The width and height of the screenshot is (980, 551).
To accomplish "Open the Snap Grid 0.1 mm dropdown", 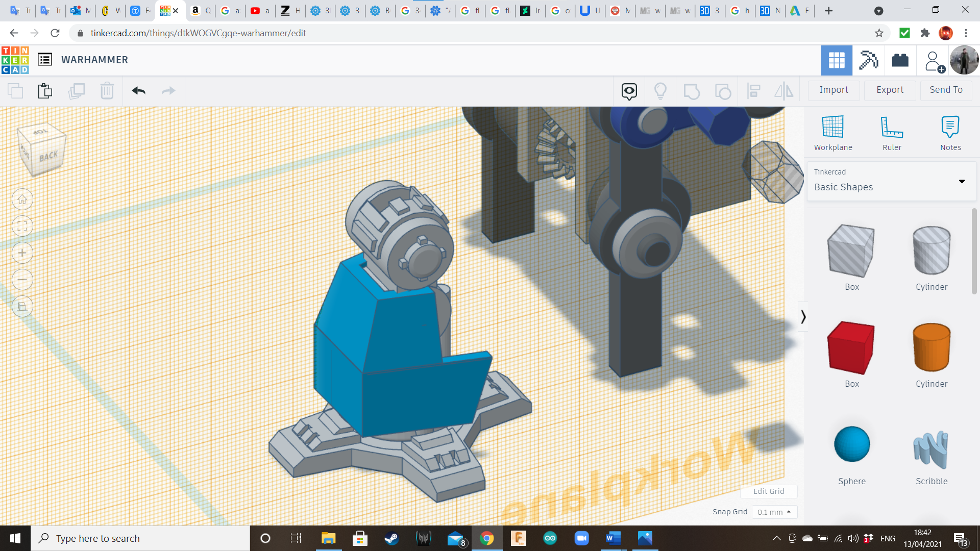I will (x=774, y=512).
